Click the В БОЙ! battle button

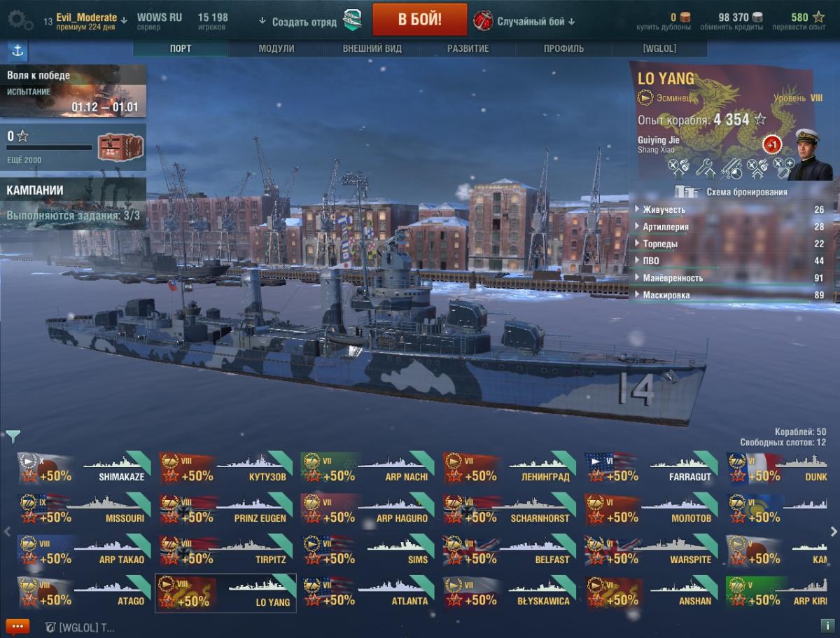pyautogui.click(x=420, y=20)
